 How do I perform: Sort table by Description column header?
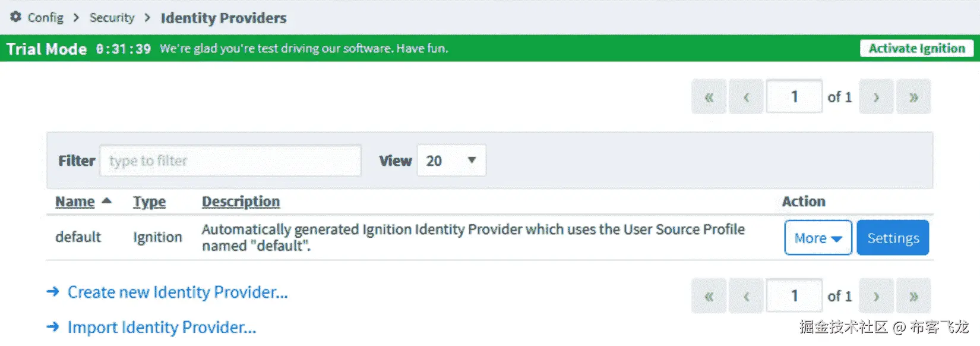coord(241,202)
